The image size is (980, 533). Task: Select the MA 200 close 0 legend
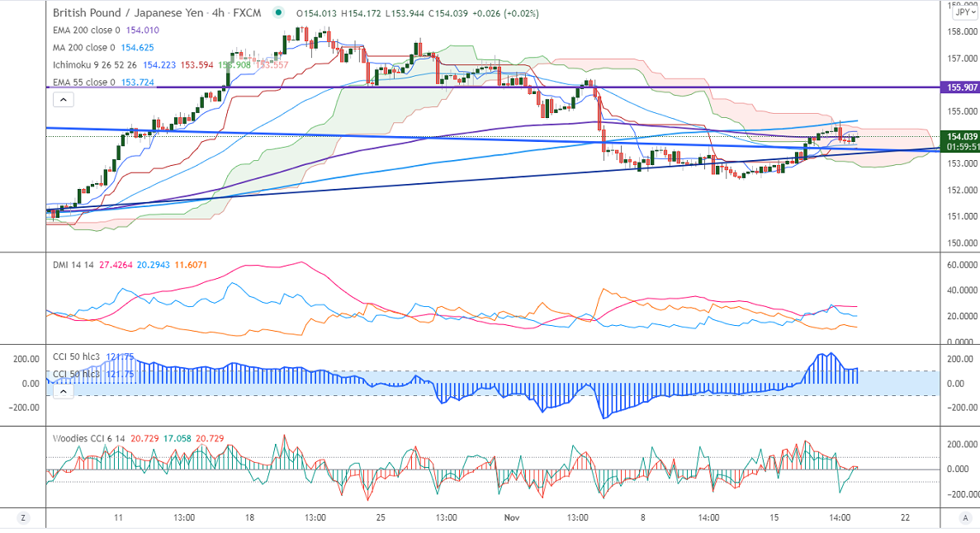(83, 48)
